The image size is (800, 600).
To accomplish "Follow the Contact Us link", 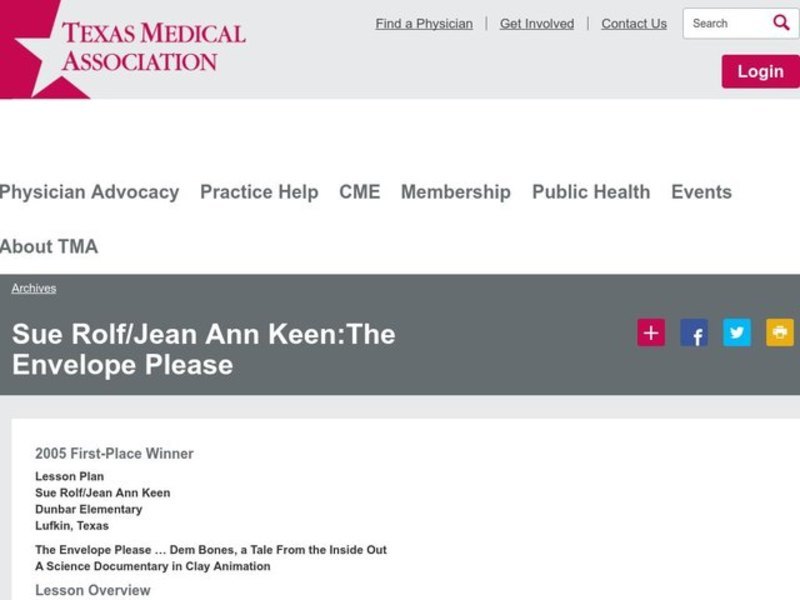I will (634, 24).
